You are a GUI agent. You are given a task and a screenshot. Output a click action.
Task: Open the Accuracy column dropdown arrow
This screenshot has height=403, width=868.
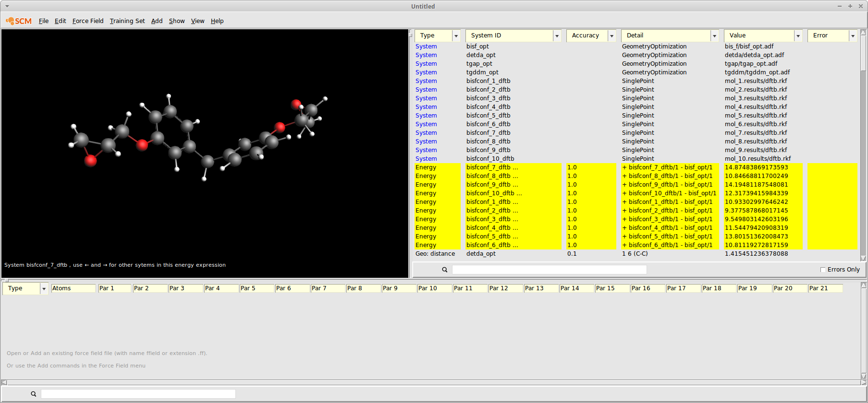click(x=611, y=36)
